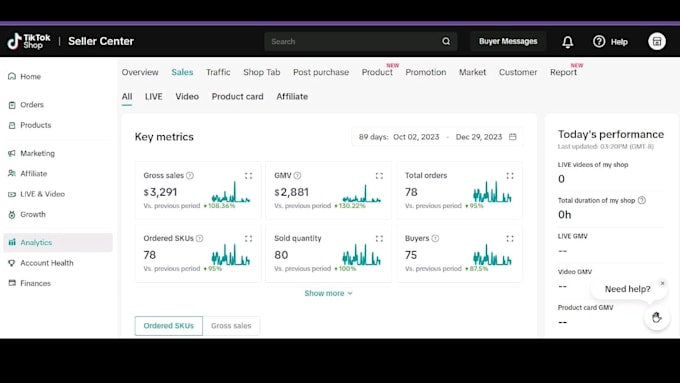
Task: Close the Need help popup
Action: (662, 283)
